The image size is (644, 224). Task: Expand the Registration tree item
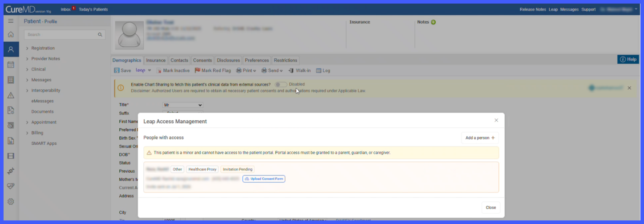click(x=27, y=48)
